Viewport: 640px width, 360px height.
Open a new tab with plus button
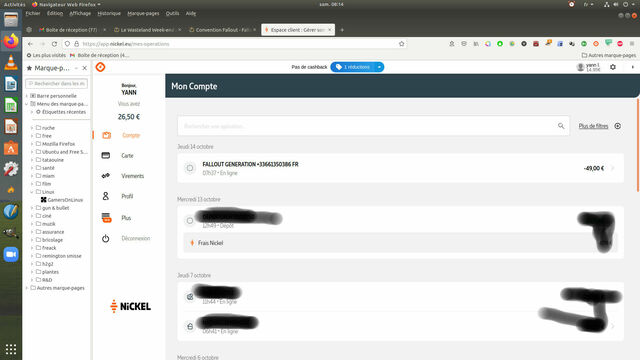click(342, 30)
